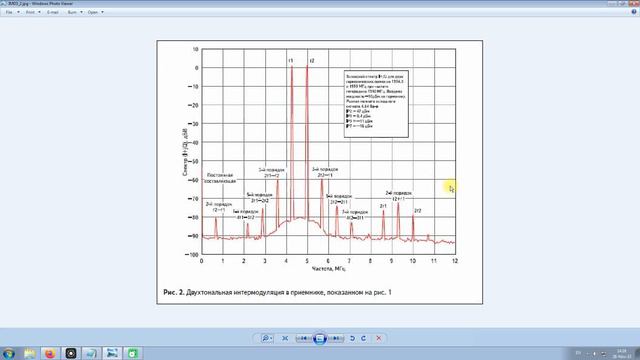Open the green camera app taskbar icon
The image size is (640, 360).
coord(132,353)
